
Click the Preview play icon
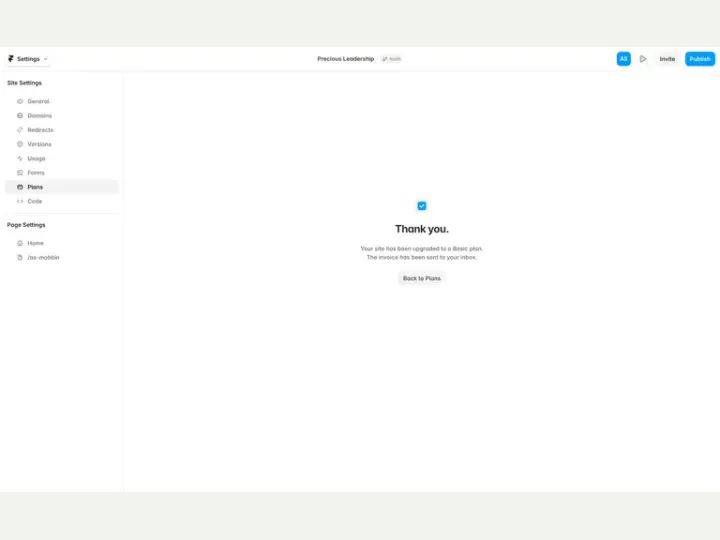643,59
